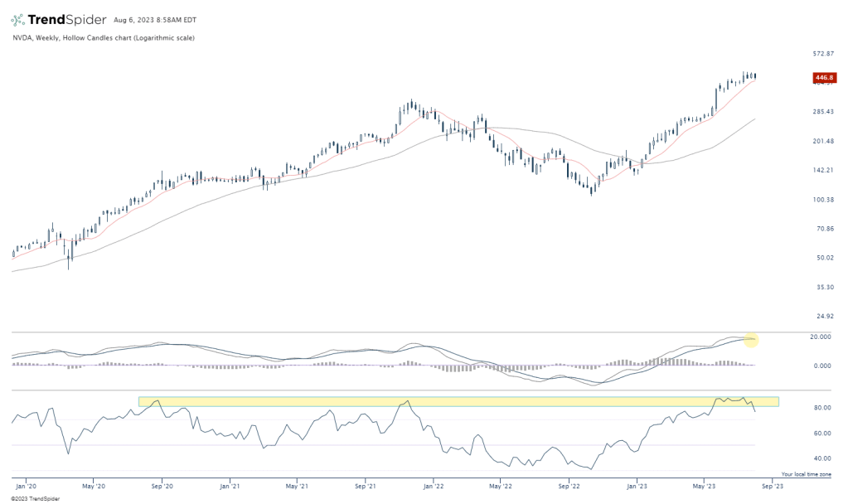Select the MACD 0.000 zero-line label

(821, 366)
